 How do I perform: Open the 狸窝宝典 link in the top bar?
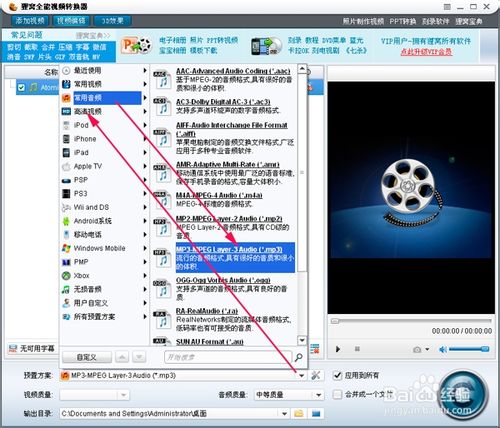pyautogui.click(x=469, y=21)
